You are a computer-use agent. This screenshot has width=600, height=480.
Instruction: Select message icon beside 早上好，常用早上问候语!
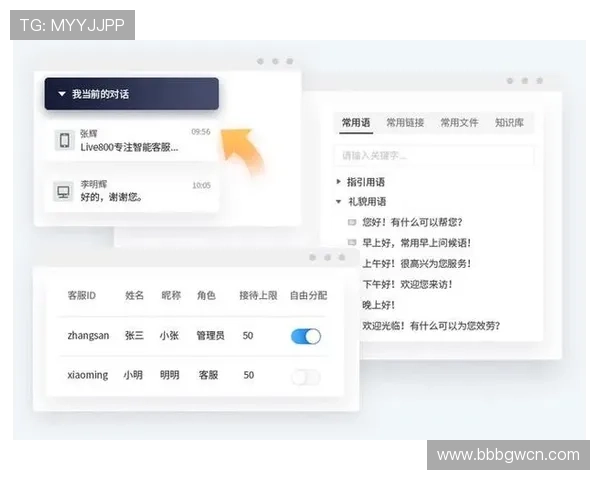click(352, 242)
